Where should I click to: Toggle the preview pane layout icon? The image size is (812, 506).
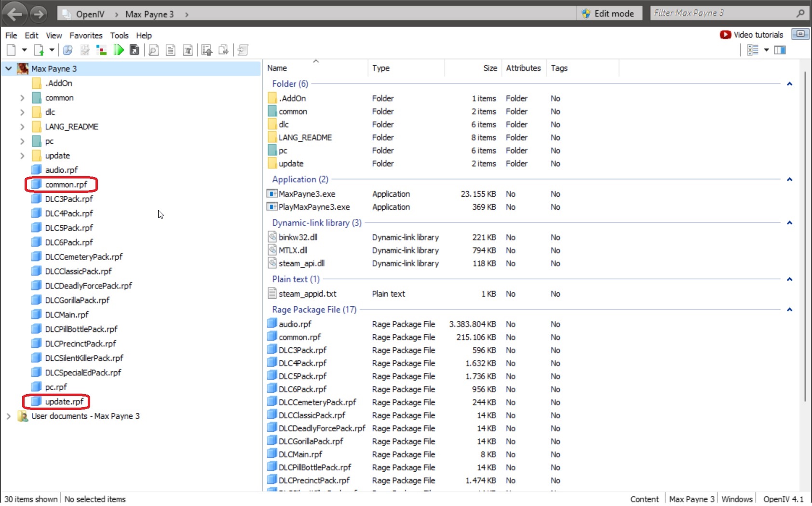780,50
